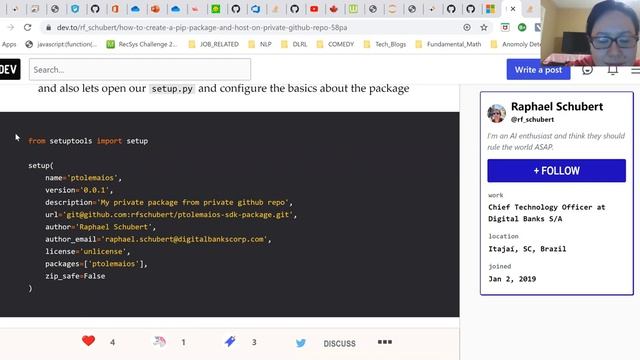The image size is (640, 360).
Task: Close the active dev.to tab
Action: point(513,9)
